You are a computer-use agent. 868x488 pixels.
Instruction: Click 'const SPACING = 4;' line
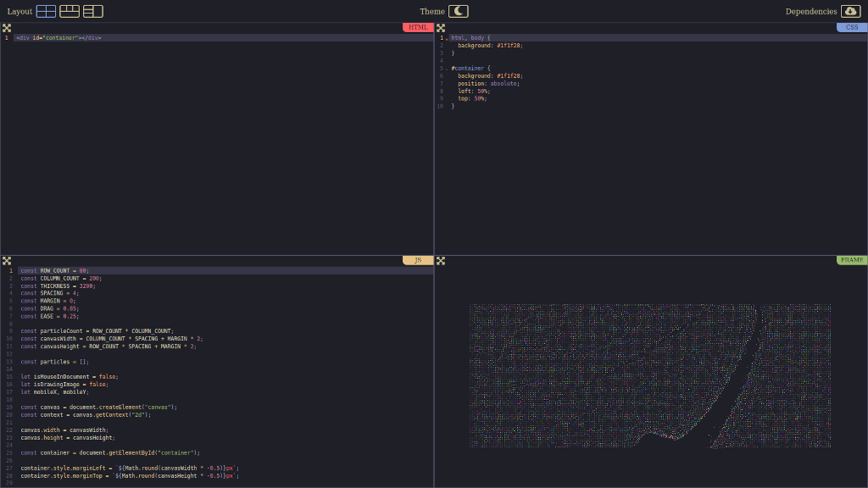tap(50, 293)
